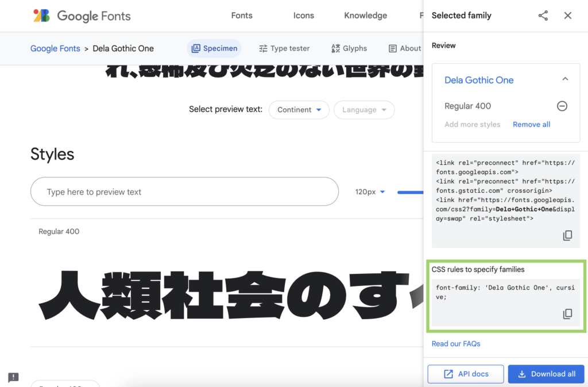
Task: Open the Language dropdown
Action: point(364,110)
